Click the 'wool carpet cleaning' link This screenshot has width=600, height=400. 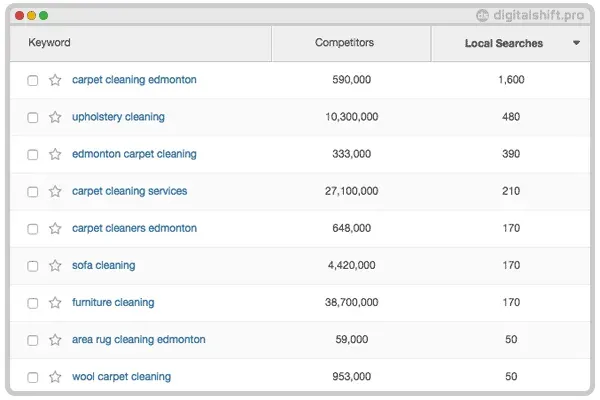pos(121,377)
